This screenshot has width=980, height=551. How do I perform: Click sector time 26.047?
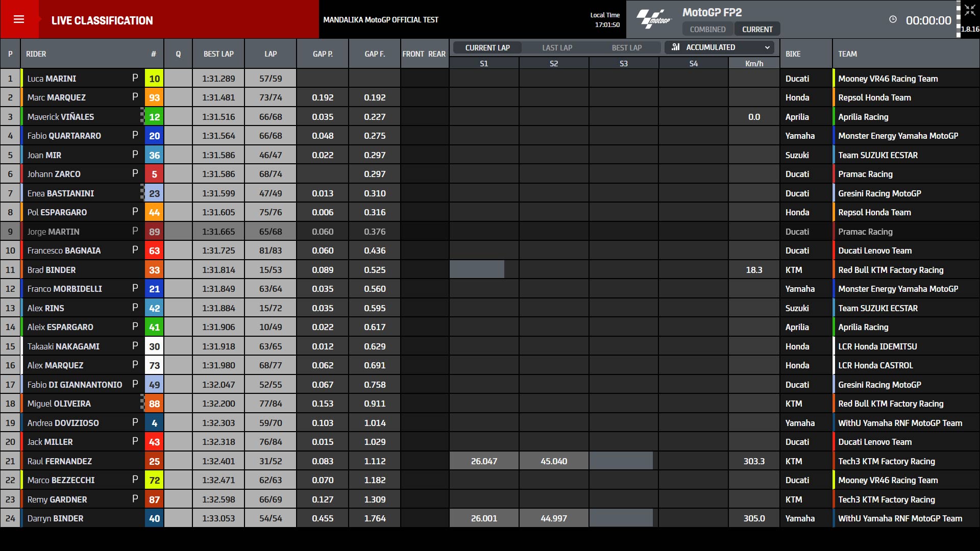[484, 461]
